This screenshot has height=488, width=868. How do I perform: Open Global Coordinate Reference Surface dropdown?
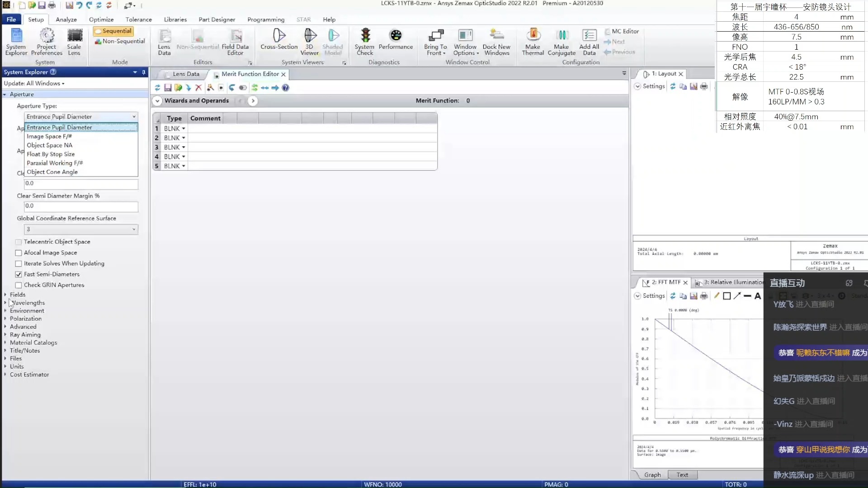click(x=81, y=230)
